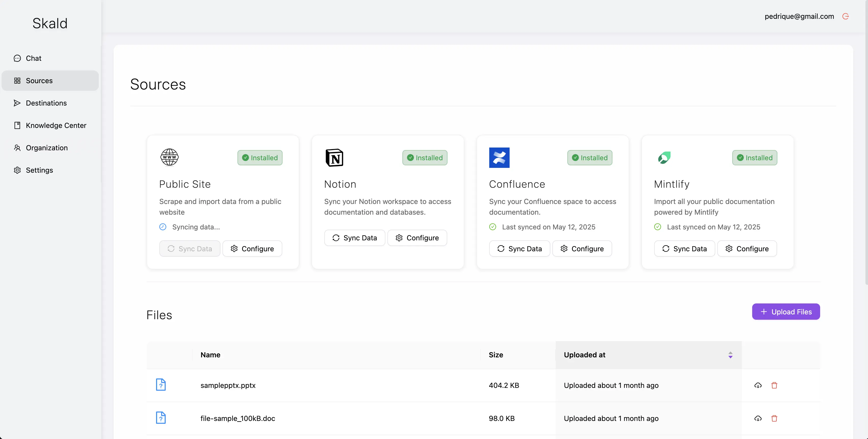Screen dimensions: 868x439
Task: Click the Destinations send arrow icon
Action: [x=17, y=103]
